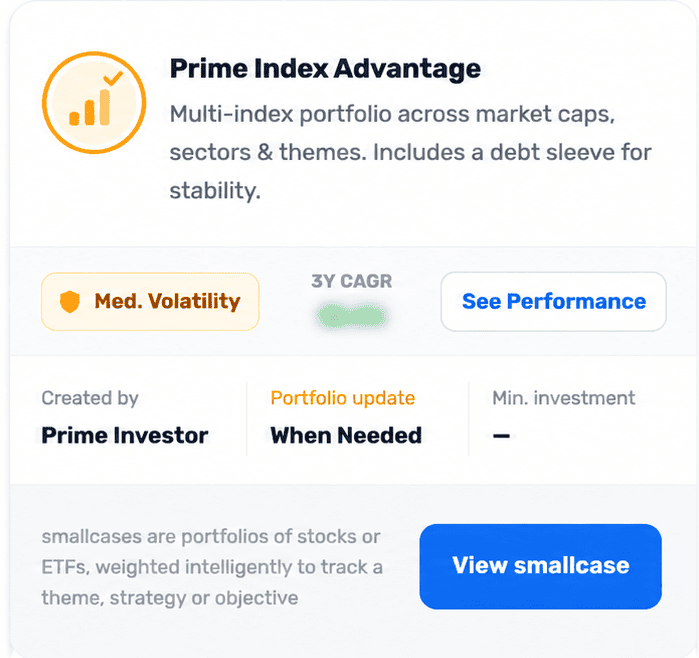Click the Min. investment label
The height and width of the screenshot is (658, 699).
563,398
